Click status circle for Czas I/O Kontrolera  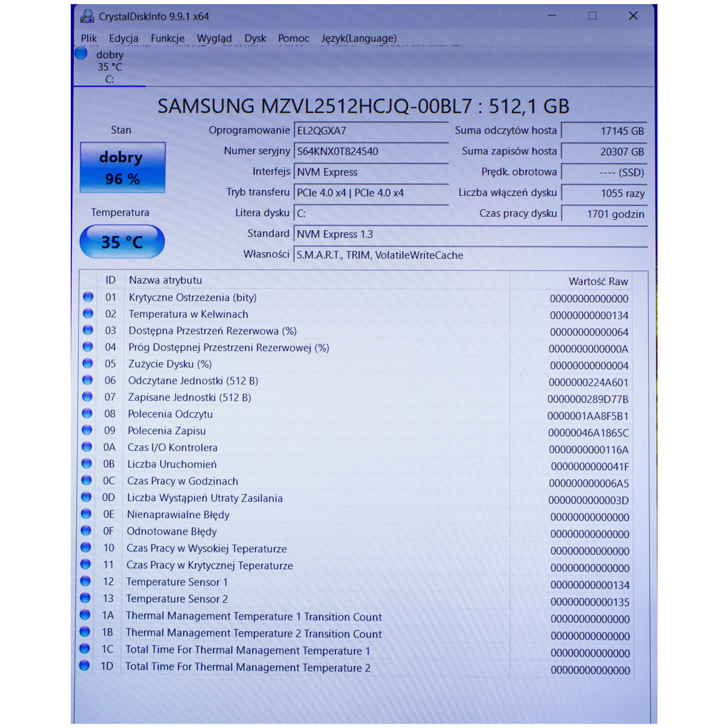[87, 447]
